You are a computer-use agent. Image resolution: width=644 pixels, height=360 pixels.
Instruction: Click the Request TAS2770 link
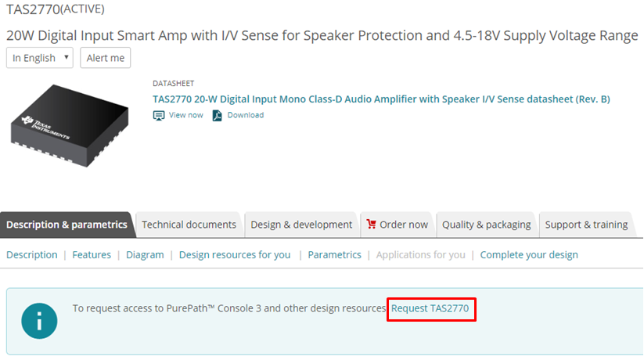[x=430, y=308]
